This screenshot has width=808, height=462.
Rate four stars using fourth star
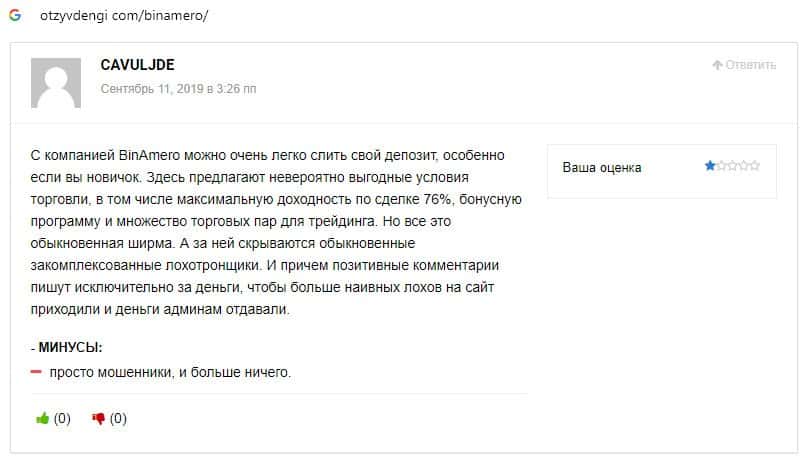743,166
